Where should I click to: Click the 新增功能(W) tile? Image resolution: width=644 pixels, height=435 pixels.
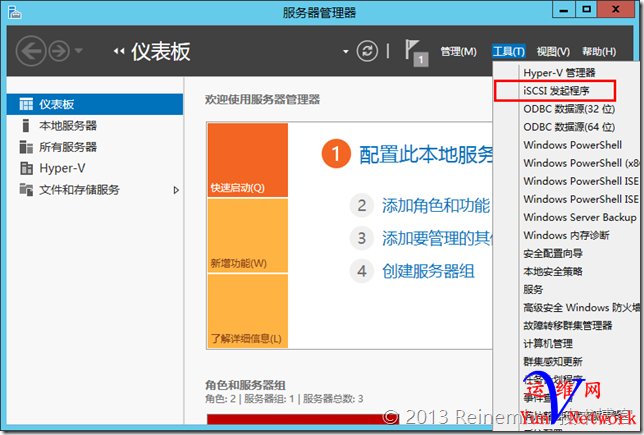tap(248, 236)
